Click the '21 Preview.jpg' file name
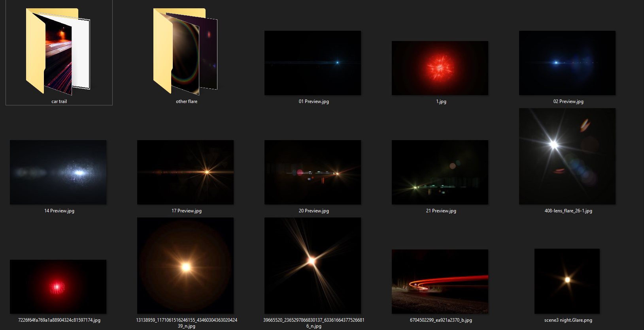644x330 pixels. point(441,211)
